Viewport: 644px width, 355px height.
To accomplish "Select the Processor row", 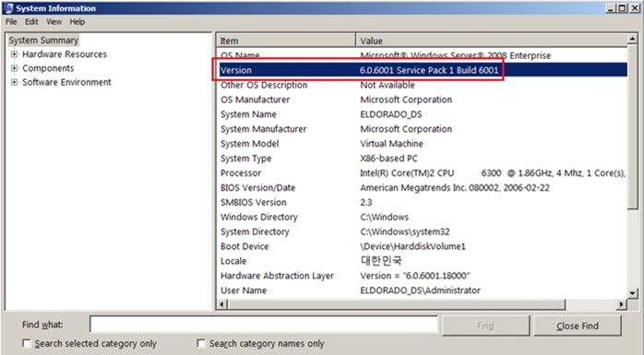I will [x=422, y=173].
